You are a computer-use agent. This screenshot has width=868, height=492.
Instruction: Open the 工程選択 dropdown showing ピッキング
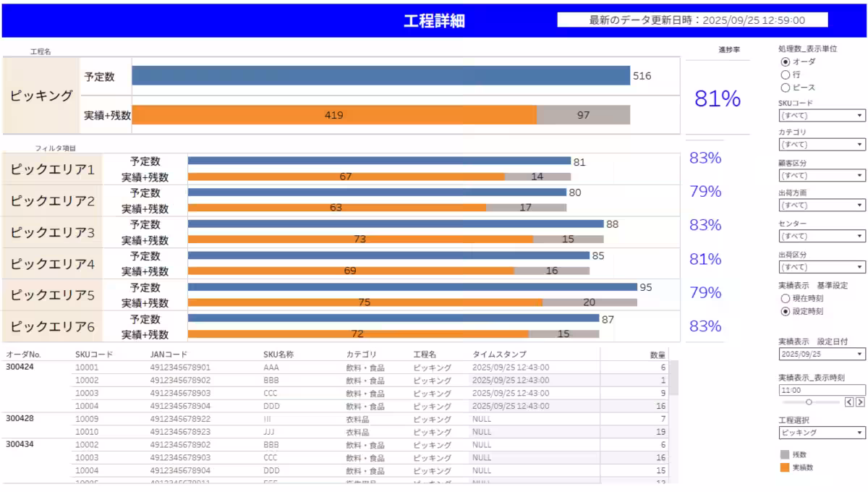click(822, 433)
